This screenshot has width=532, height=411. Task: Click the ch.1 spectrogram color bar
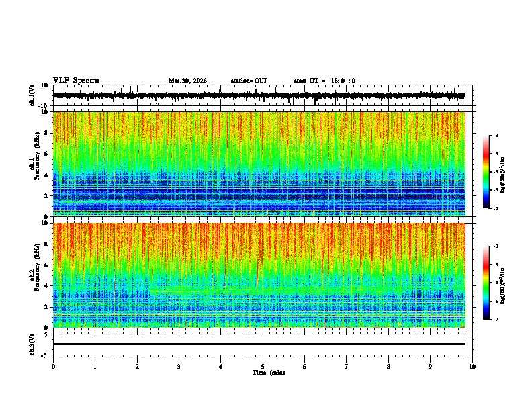[486, 172]
